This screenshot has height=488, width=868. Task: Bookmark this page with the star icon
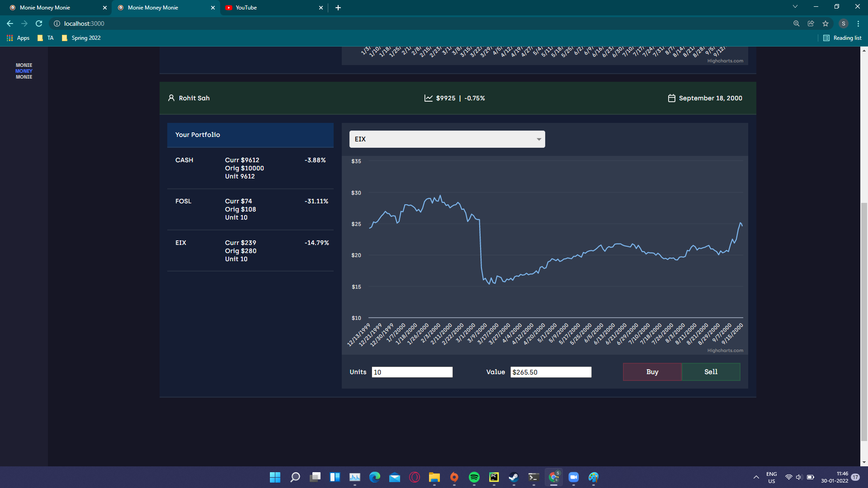826,23
